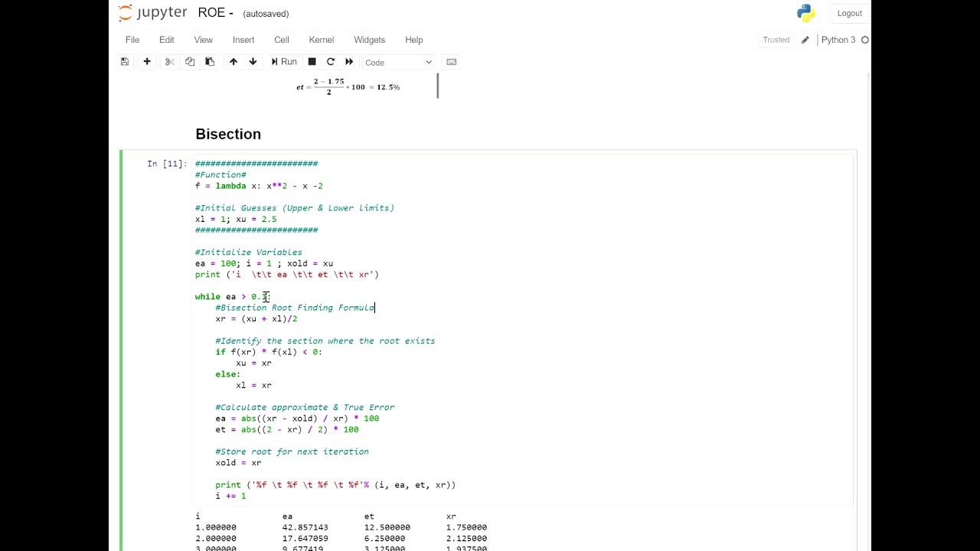The height and width of the screenshot is (551, 980).
Task: Paste cells below icon
Action: [x=210, y=62]
